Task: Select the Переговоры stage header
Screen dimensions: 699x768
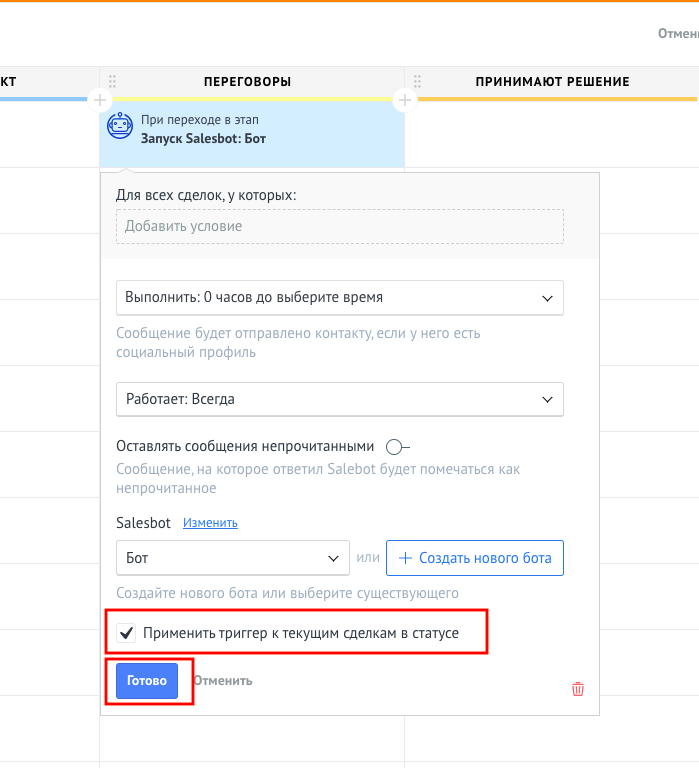Action: pos(247,81)
